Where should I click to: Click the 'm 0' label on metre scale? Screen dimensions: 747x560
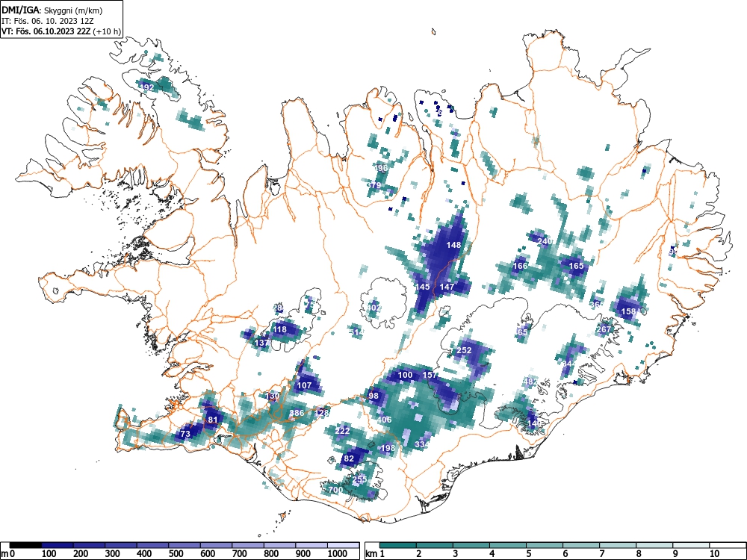coord(7,554)
